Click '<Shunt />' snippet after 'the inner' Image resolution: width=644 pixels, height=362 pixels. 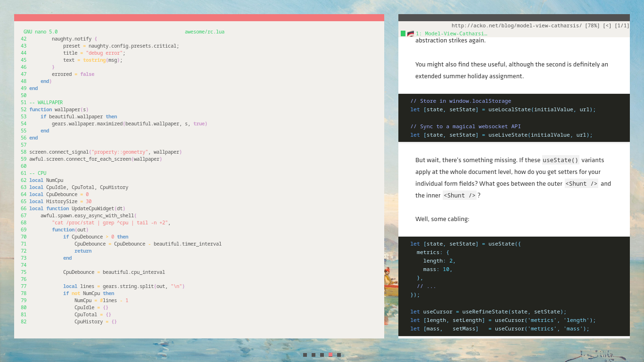point(460,195)
